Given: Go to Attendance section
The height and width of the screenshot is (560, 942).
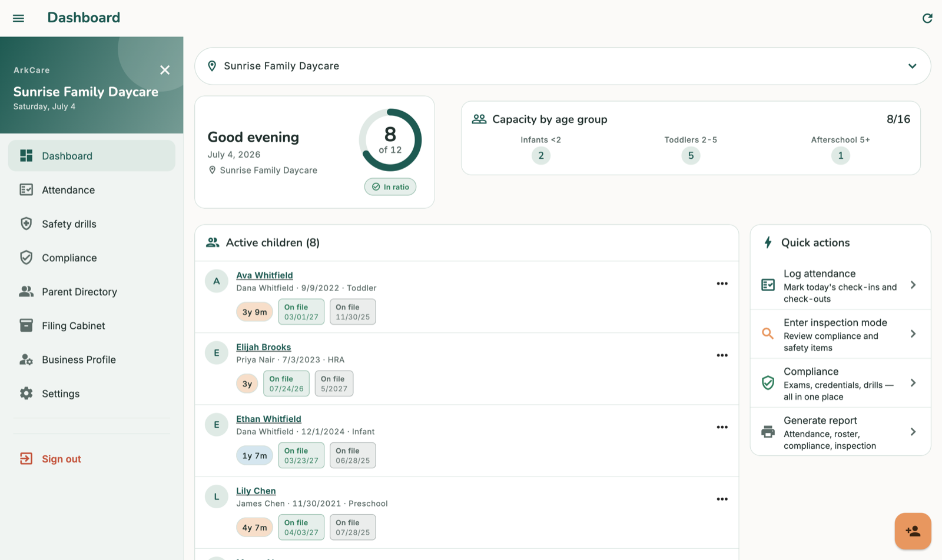Looking at the screenshot, I should coord(92,189).
